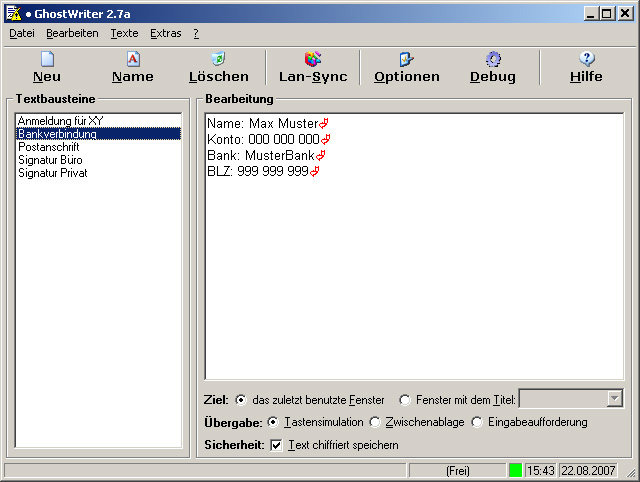The width and height of the screenshot is (640, 482).
Task: Click the green status indicator square
Action: pos(516,471)
